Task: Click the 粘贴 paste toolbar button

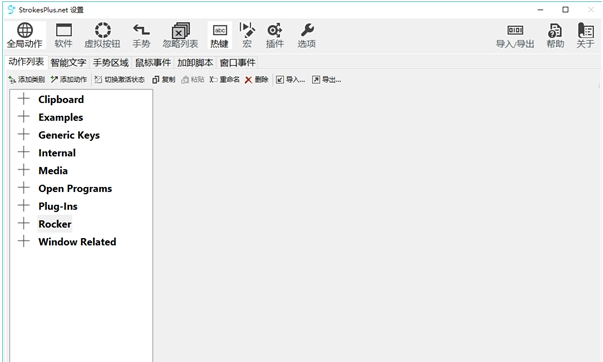Action: point(193,80)
